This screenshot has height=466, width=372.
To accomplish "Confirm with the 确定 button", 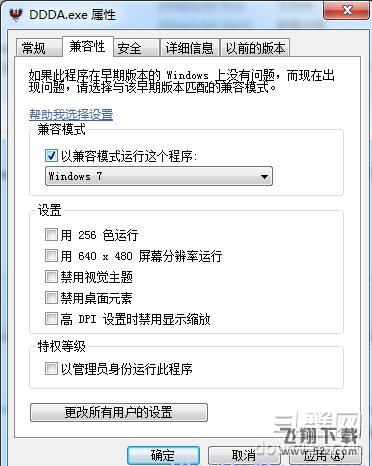I will click(163, 455).
